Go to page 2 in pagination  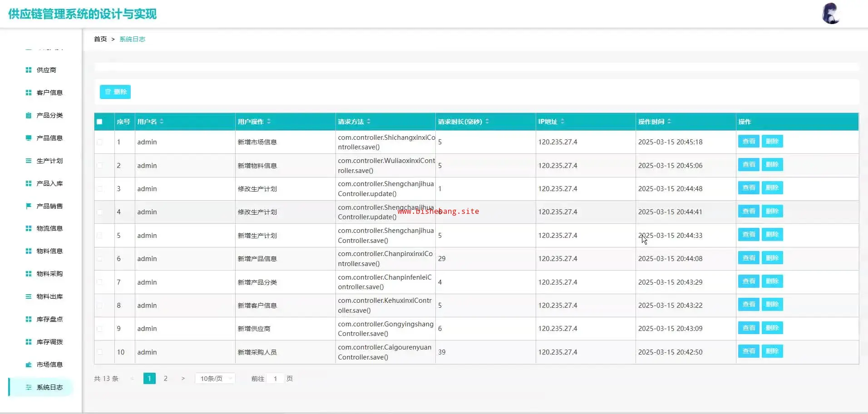(166, 379)
